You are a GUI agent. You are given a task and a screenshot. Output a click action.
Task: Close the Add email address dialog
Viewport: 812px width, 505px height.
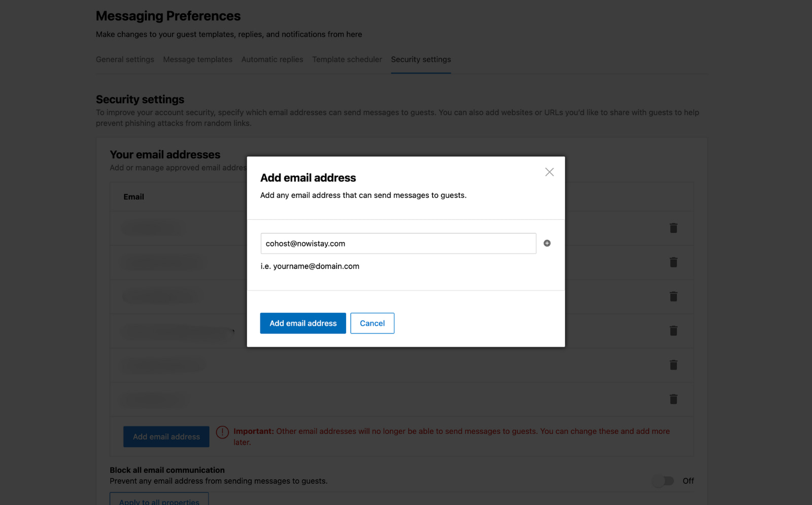click(549, 172)
